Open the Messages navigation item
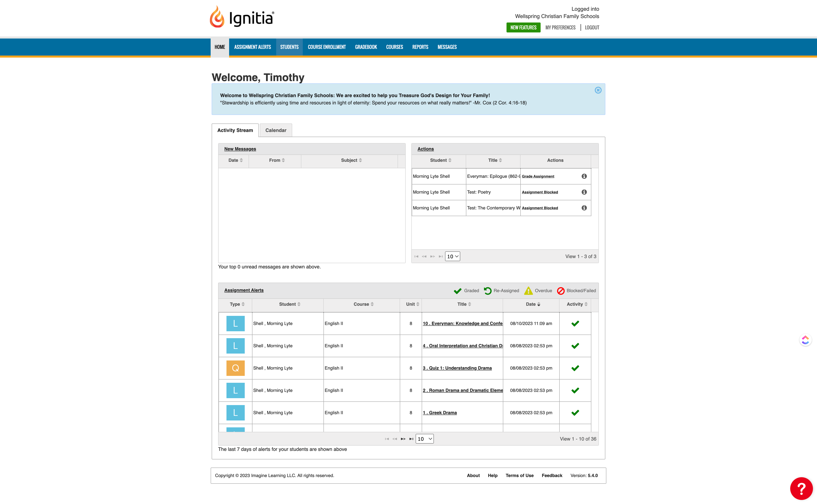 coord(447,47)
